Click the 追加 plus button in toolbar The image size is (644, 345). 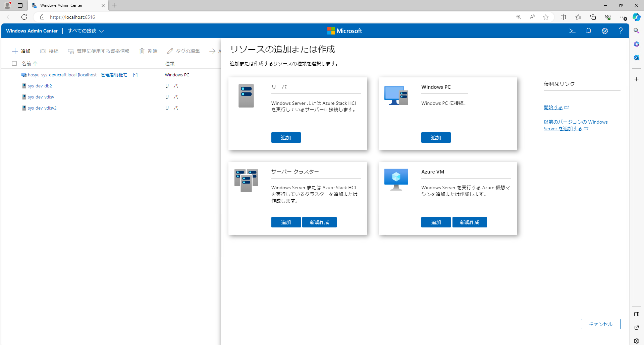[21, 51]
